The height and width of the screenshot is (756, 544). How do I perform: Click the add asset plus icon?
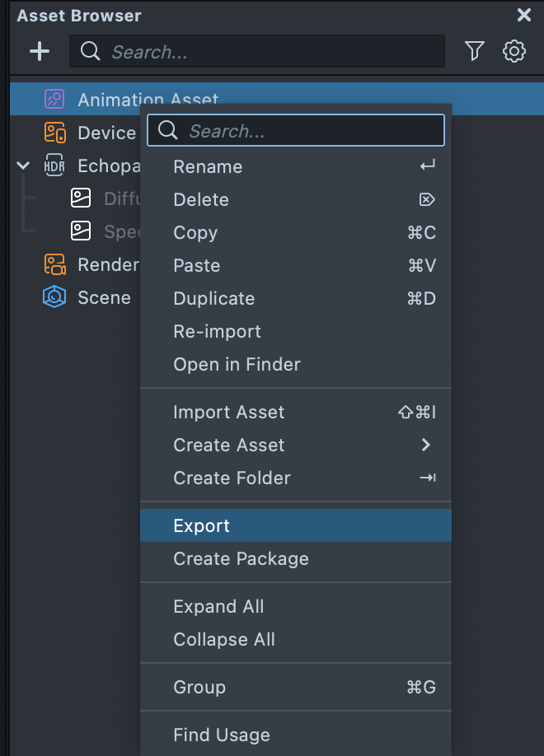pyautogui.click(x=40, y=52)
